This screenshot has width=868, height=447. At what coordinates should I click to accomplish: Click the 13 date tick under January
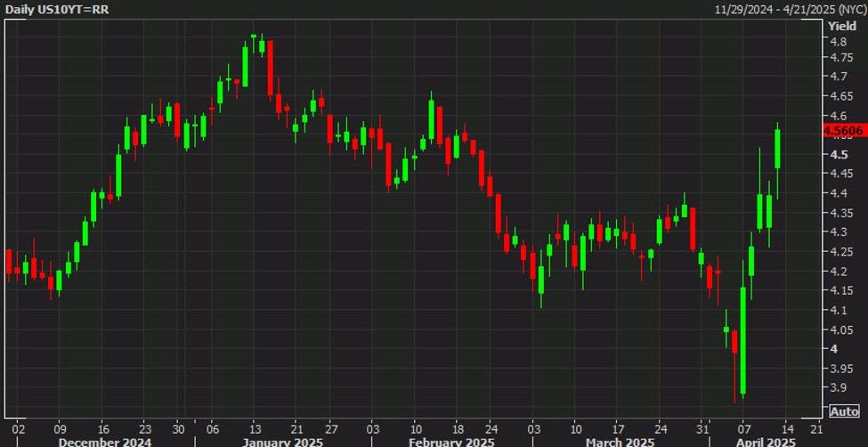(254, 427)
